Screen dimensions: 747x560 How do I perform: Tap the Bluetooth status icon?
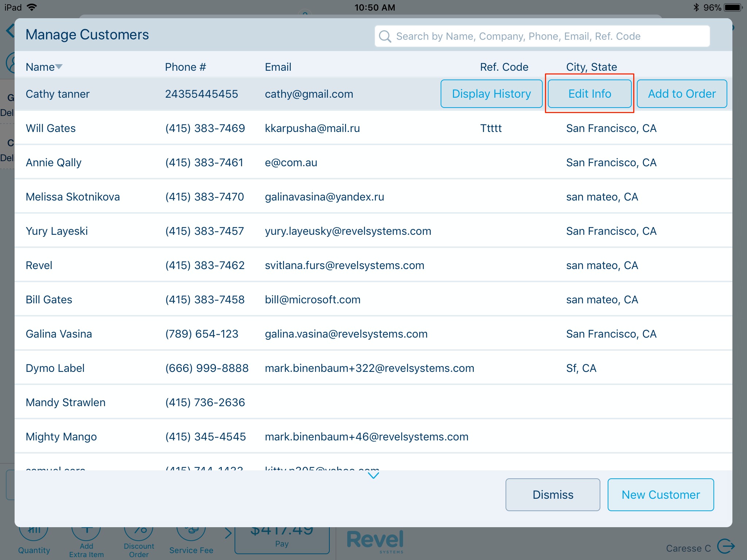[696, 7]
